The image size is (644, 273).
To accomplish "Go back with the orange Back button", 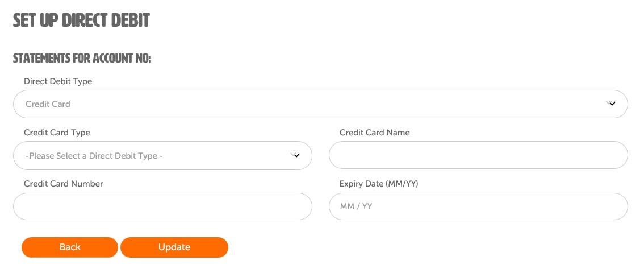I will pyautogui.click(x=70, y=247).
